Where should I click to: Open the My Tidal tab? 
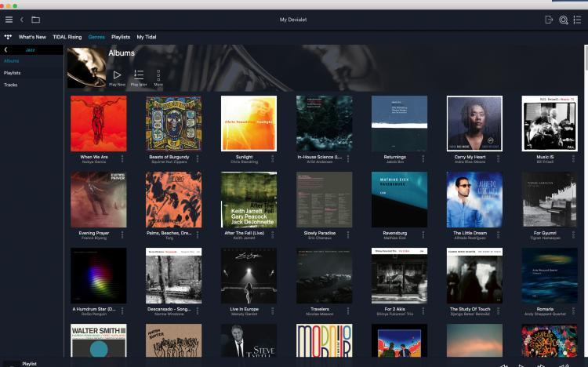tap(147, 37)
